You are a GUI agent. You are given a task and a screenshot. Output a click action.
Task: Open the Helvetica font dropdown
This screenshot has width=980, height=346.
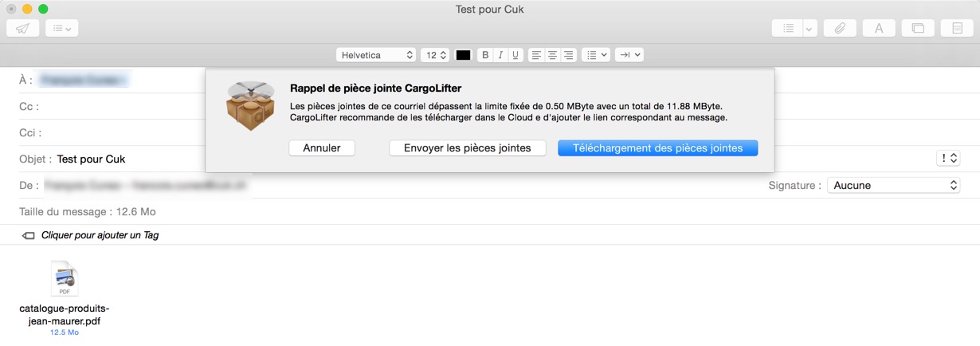pyautogui.click(x=376, y=55)
